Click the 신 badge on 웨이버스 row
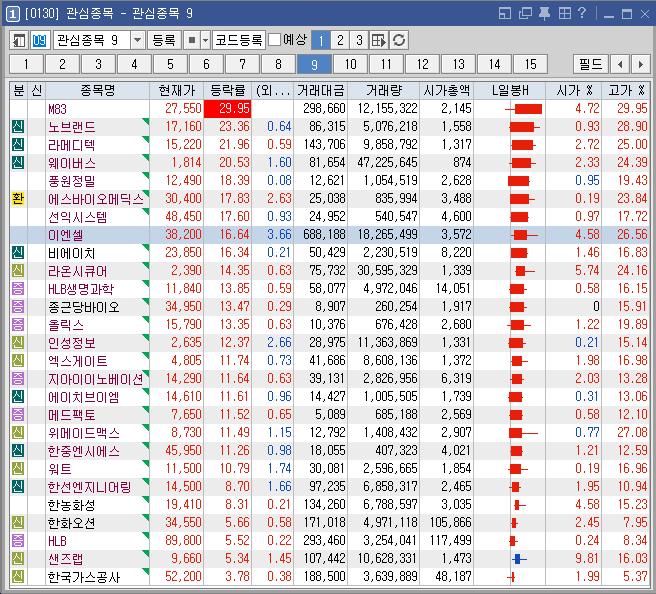The image size is (656, 594). pyautogui.click(x=18, y=162)
